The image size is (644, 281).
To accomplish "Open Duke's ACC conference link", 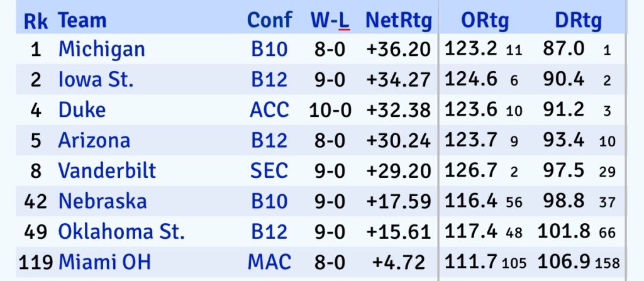I will 269,110.
